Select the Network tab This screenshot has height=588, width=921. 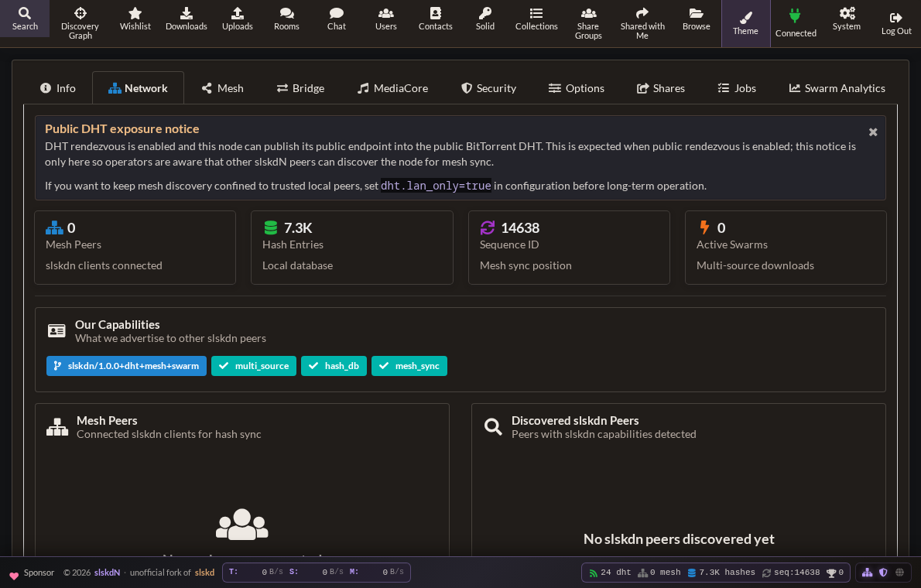[138, 88]
